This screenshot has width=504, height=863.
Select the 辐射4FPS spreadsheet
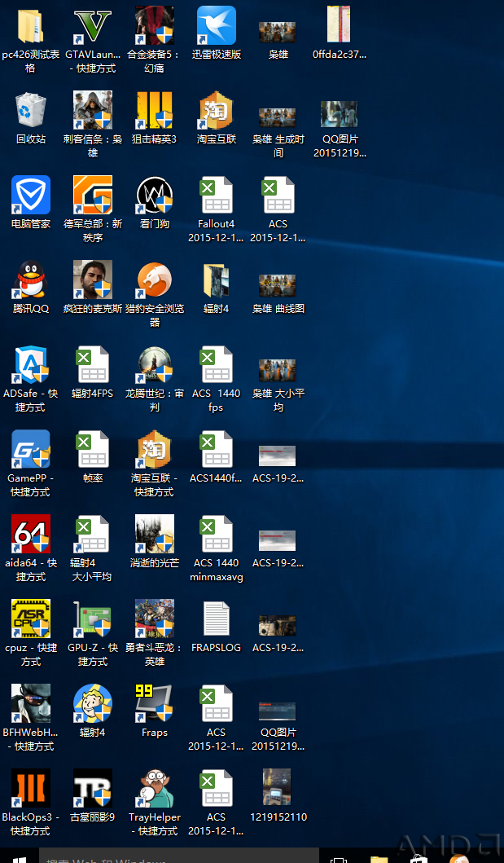[x=93, y=364]
